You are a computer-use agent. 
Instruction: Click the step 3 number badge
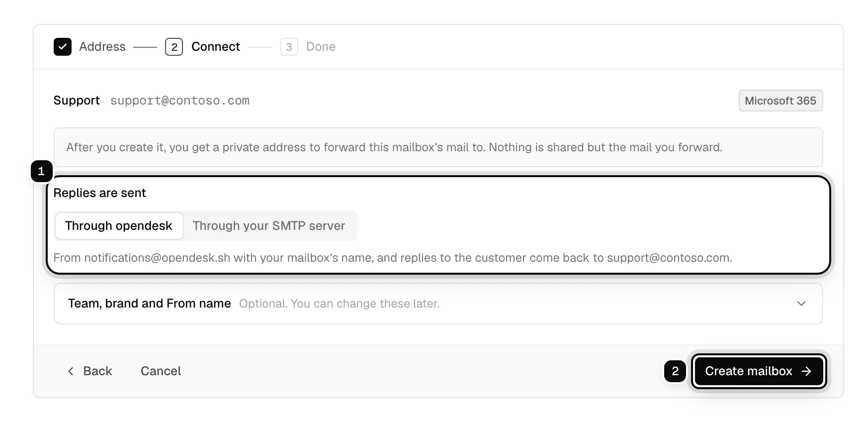pyautogui.click(x=289, y=47)
